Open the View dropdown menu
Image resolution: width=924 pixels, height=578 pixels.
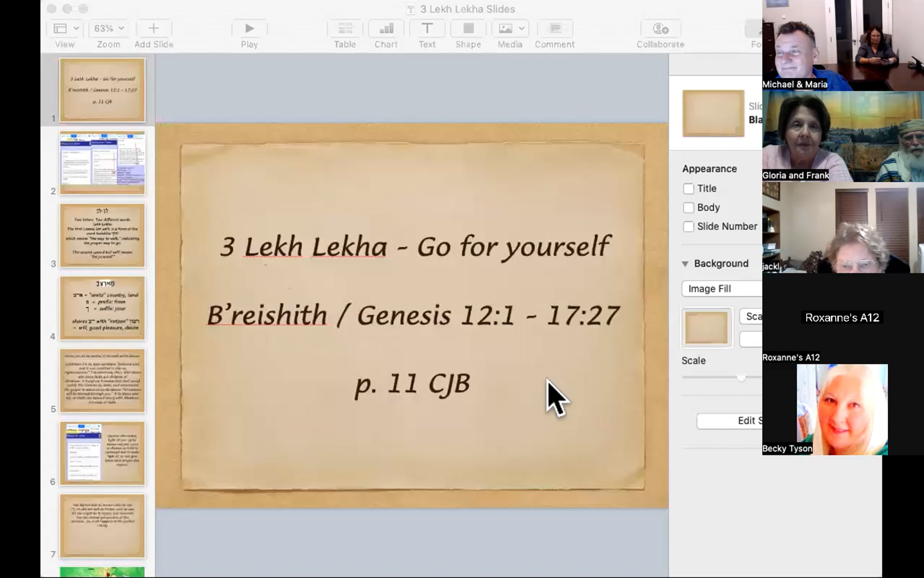65,29
